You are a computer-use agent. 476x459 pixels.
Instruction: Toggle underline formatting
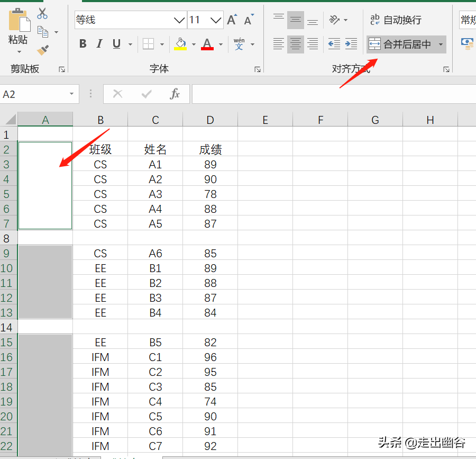coord(116,44)
